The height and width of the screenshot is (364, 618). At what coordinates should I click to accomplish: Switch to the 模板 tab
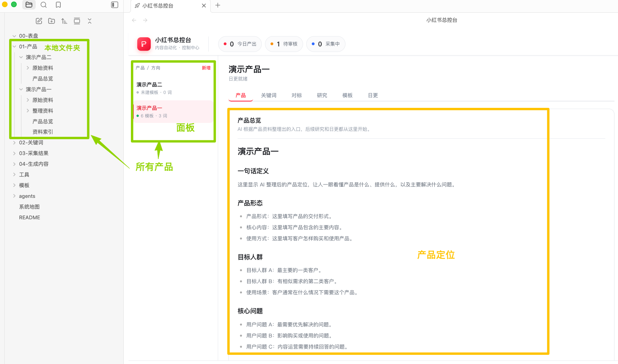347,95
